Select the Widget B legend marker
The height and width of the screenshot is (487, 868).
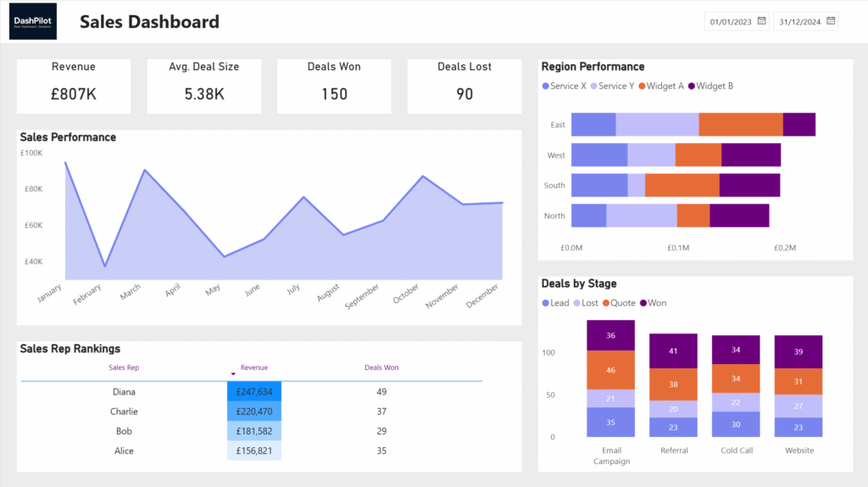click(x=692, y=86)
